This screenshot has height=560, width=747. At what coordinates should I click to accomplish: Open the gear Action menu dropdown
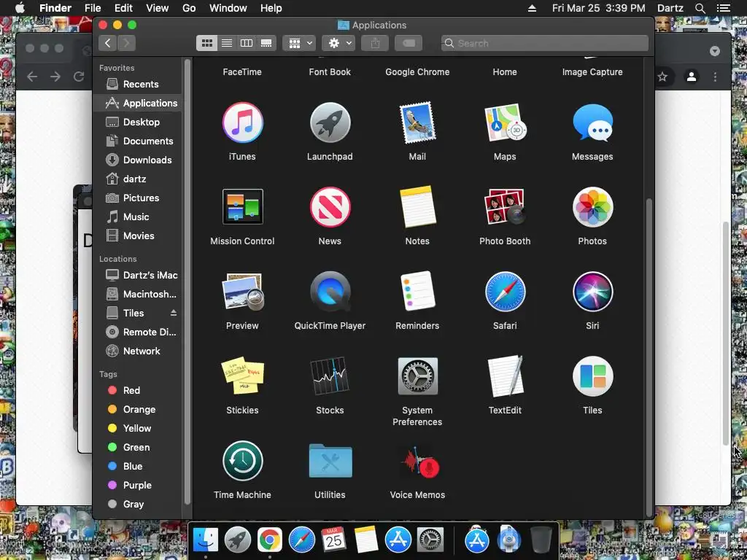click(x=338, y=43)
